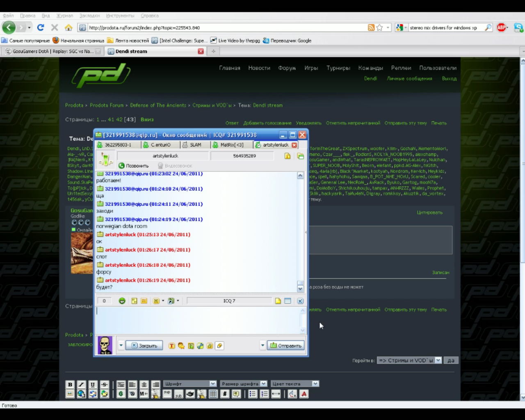This screenshot has height=420, width=525.
Task: Open the Шрифт font dropdown
Action: [x=190, y=384]
